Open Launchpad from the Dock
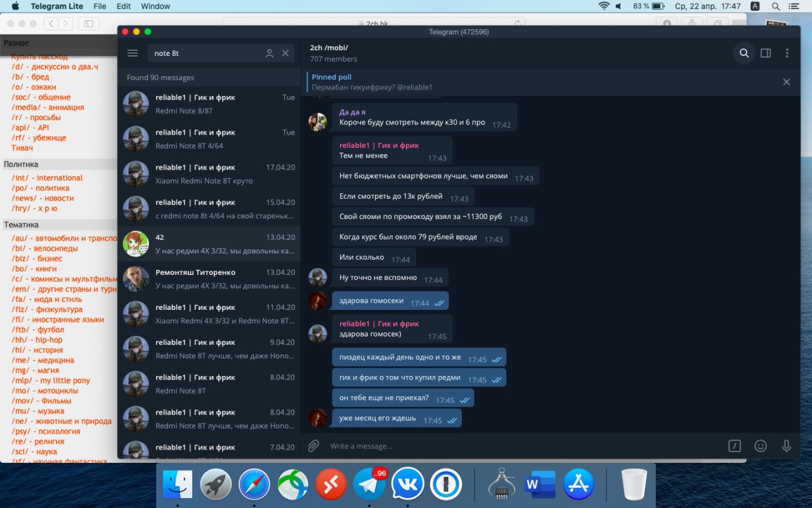The width and height of the screenshot is (812, 508). coord(216,485)
